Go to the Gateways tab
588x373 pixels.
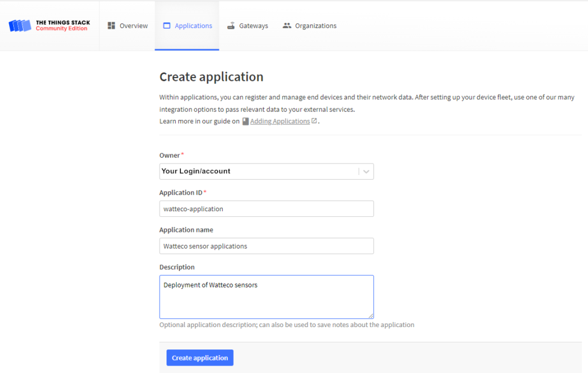253,26
